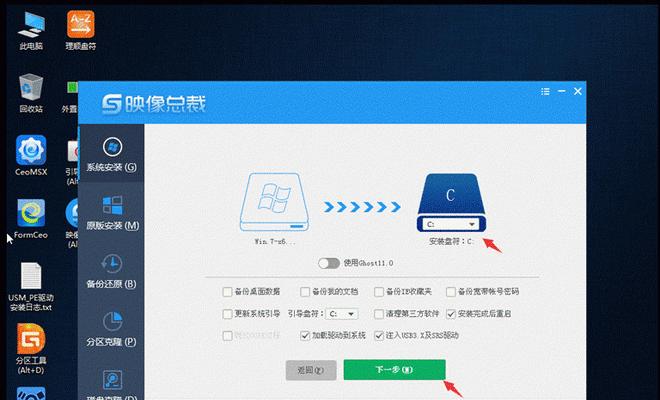
Task: Switch to the 原版安装 (M) sidebar tab
Action: click(112, 213)
